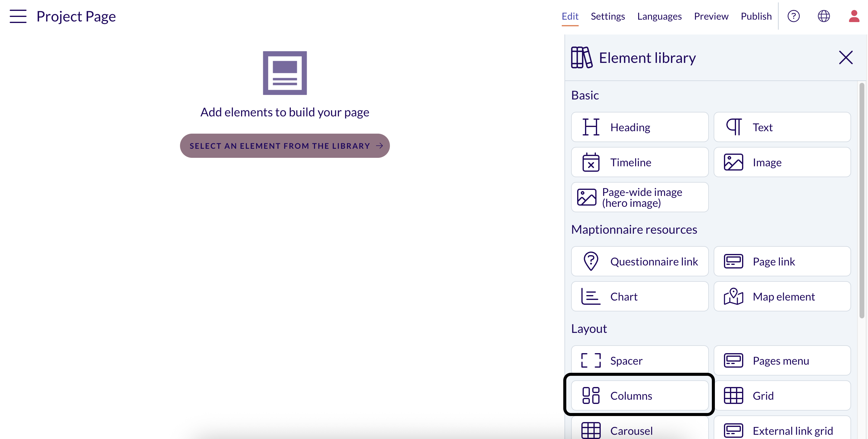Click Select an element from the library
This screenshot has width=868, height=439.
coord(285,146)
